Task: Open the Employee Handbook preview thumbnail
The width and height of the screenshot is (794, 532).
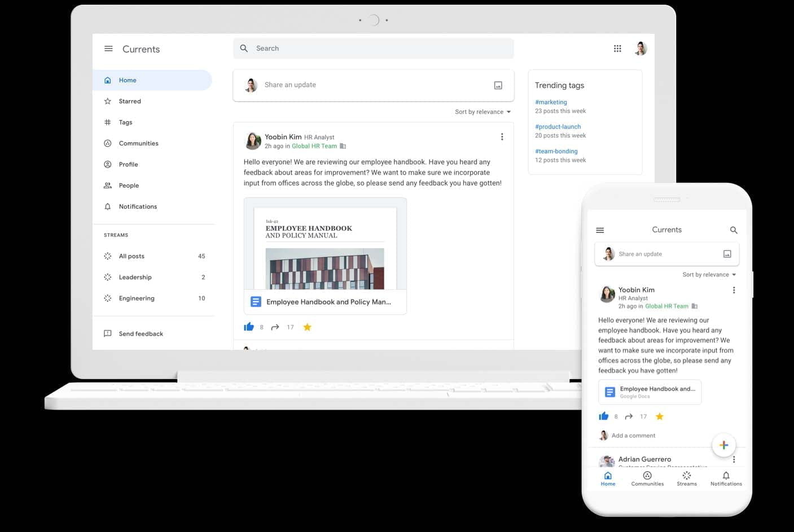Action: pyautogui.click(x=325, y=244)
